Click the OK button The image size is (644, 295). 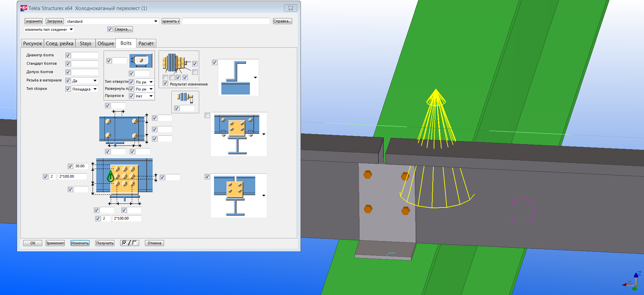[33, 243]
